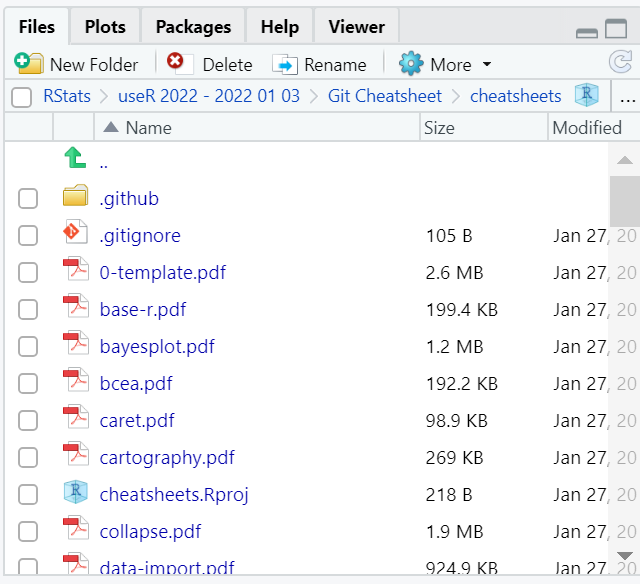Click the New Folder icon
The height and width of the screenshot is (584, 640).
click(28, 63)
